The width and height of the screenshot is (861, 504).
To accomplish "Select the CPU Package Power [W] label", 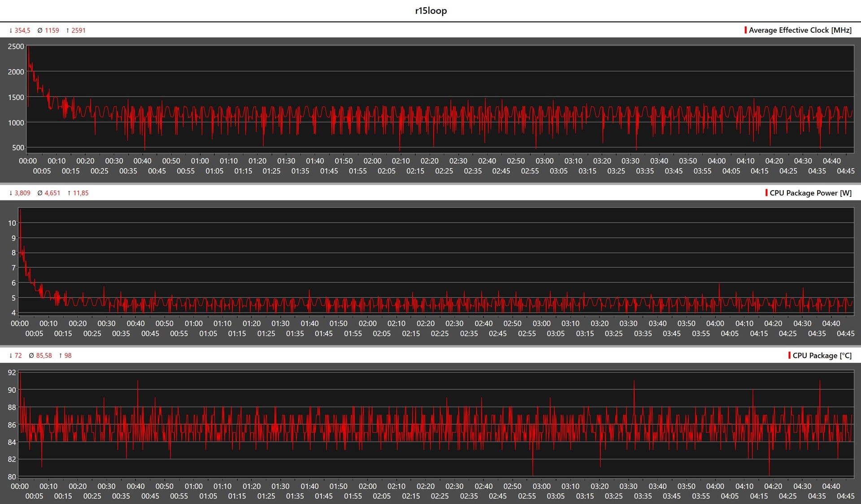I will [x=810, y=193].
